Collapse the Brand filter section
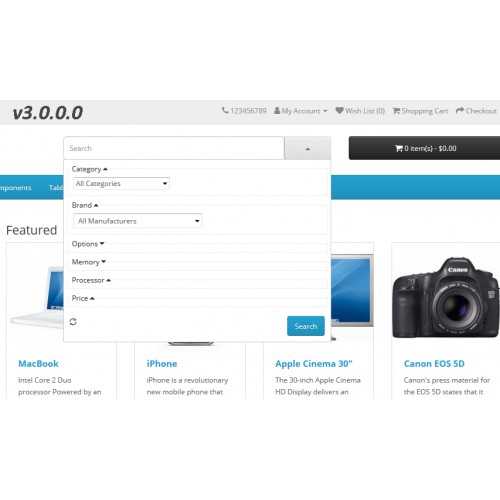Image resolution: width=500 pixels, height=500 pixels. (x=85, y=205)
